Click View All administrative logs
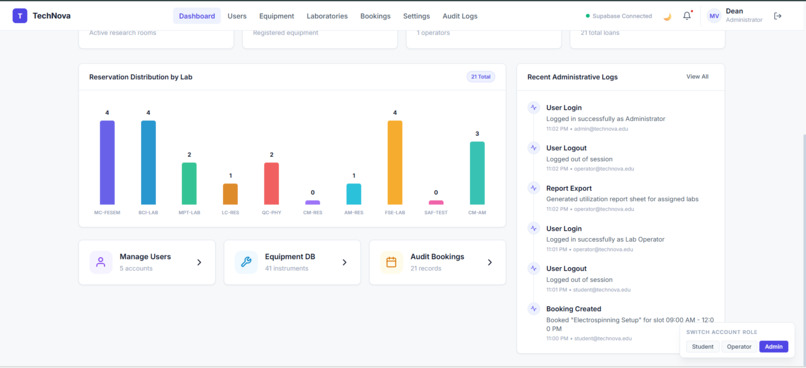The height and width of the screenshot is (368, 806). (697, 77)
